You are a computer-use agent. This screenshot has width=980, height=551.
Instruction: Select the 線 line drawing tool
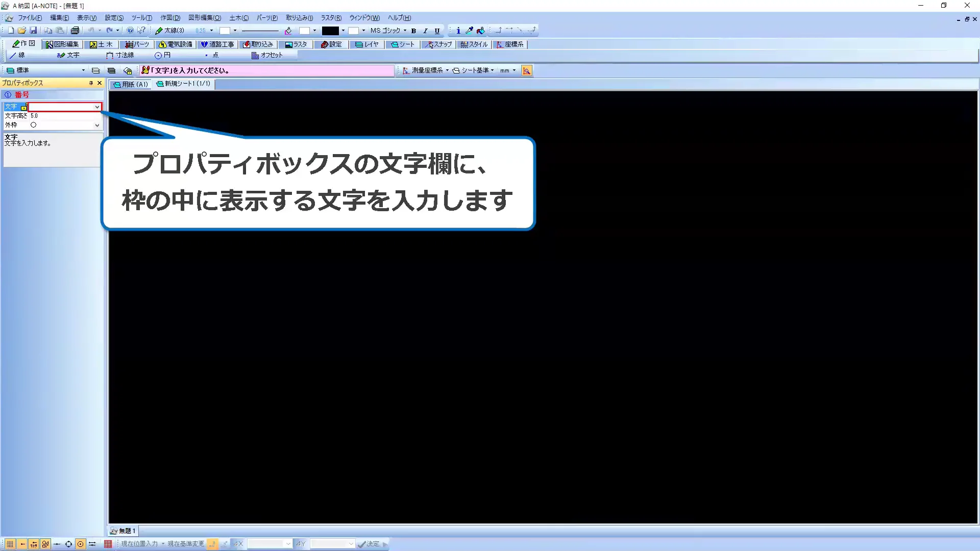coord(17,55)
